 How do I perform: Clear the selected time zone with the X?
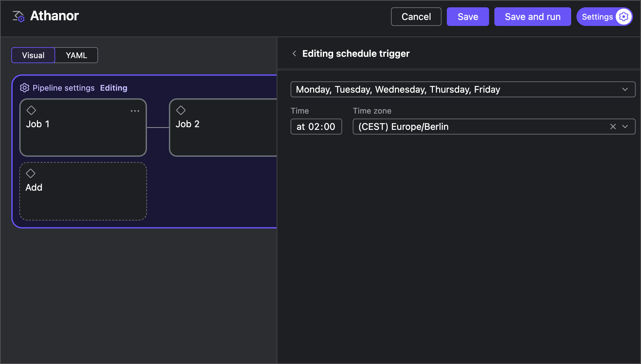coord(613,127)
